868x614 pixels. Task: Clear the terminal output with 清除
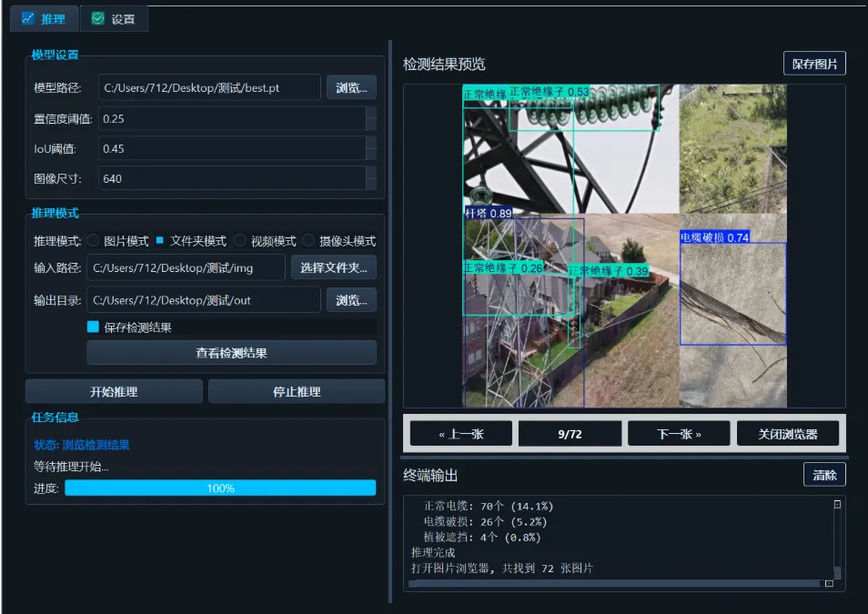pos(824,474)
